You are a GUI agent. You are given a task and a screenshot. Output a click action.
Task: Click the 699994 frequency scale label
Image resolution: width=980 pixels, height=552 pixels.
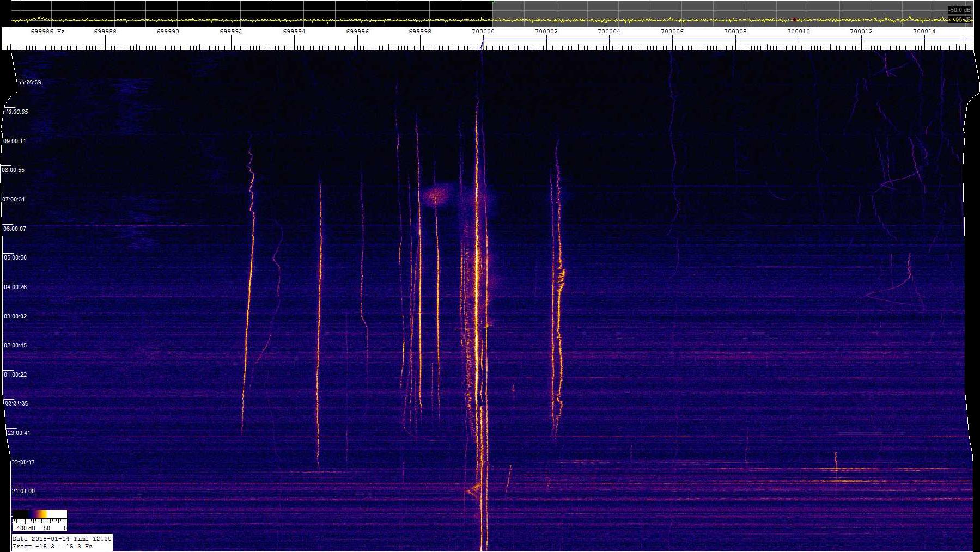294,32
